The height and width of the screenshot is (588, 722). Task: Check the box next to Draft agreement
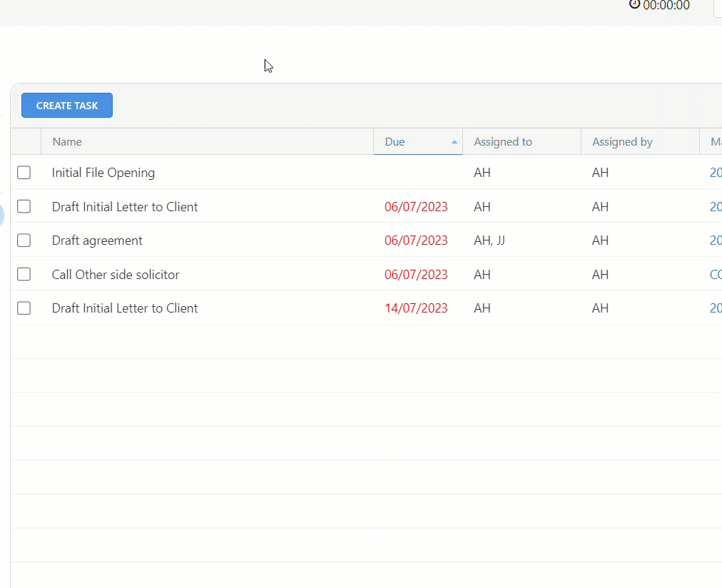24,240
